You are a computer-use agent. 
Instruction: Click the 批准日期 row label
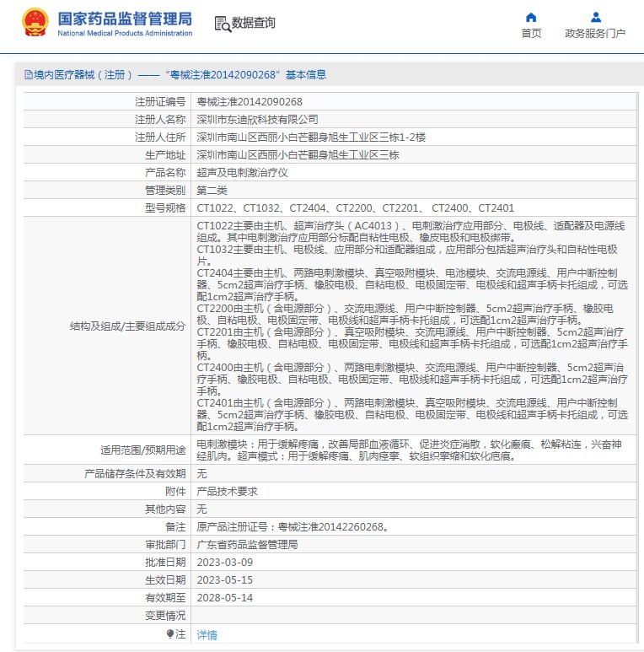point(165,563)
